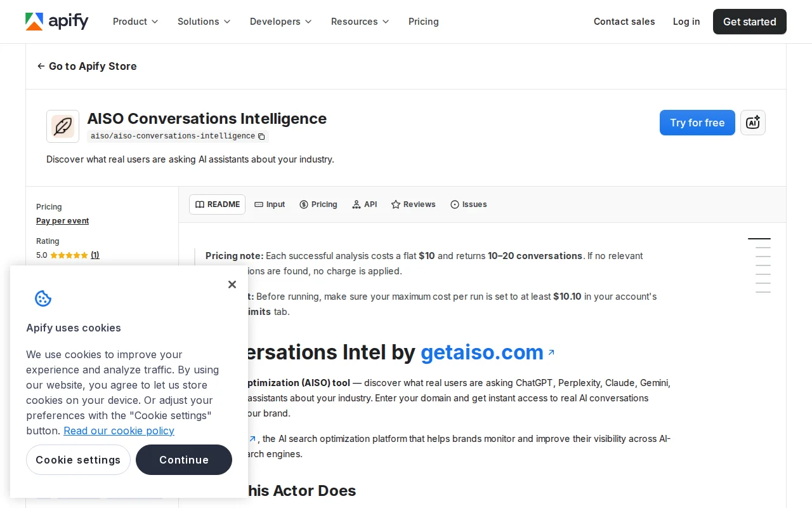Expand the Resources menu
812x508 pixels.
(x=360, y=22)
